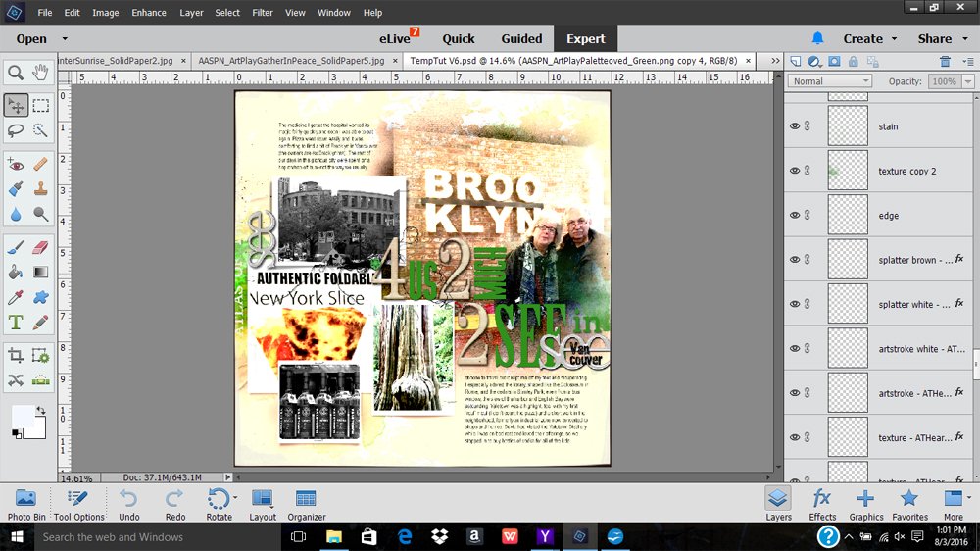Viewport: 980px width, 551px height.
Task: Open Rotate dropdown arrow
Action: click(x=235, y=498)
